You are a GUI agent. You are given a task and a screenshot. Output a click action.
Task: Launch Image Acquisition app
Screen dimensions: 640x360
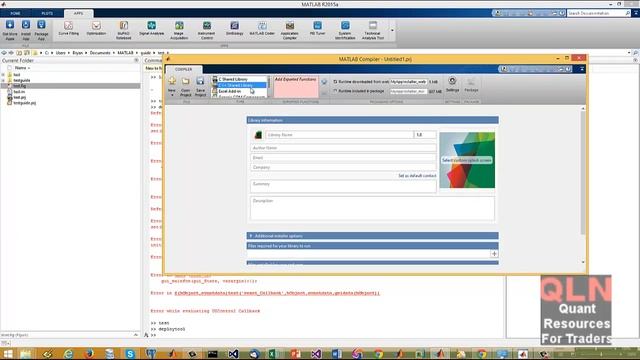point(179,30)
